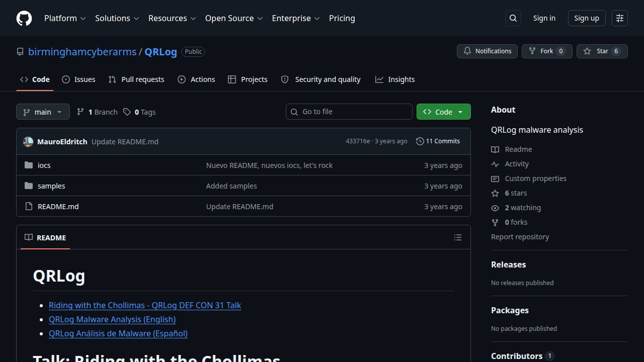Open the Actions tab
Image resolution: width=644 pixels, height=362 pixels.
pyautogui.click(x=196, y=79)
